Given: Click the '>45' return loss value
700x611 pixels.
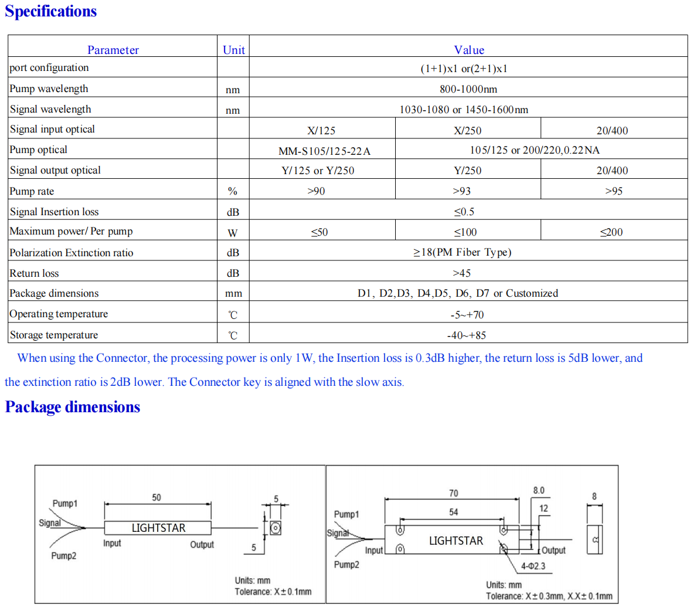Looking at the screenshot, I should (x=461, y=273).
